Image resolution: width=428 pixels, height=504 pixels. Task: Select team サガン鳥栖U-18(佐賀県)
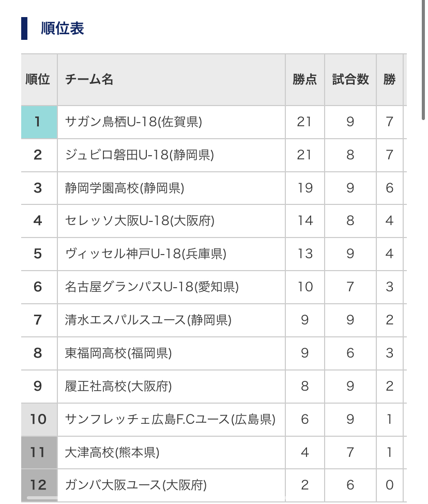tap(133, 122)
